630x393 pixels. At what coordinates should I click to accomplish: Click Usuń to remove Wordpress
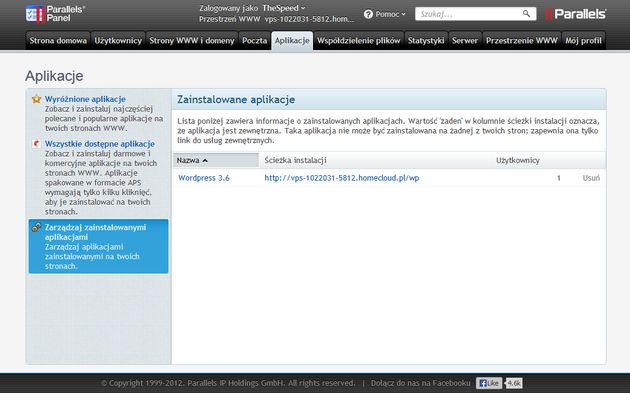591,178
